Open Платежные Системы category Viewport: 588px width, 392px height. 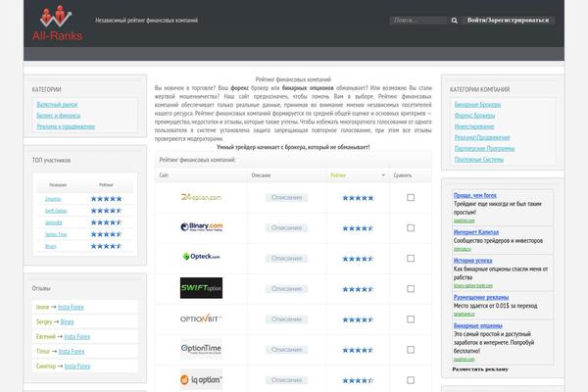click(479, 160)
